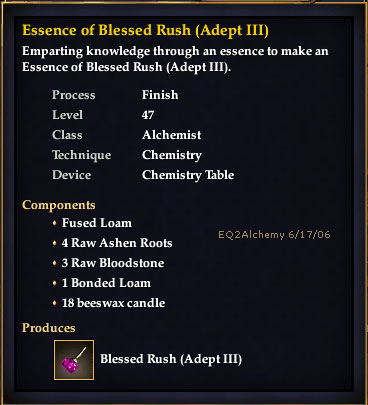Select the 18 beeswax candle component
The height and width of the screenshot is (405, 368).
click(113, 303)
